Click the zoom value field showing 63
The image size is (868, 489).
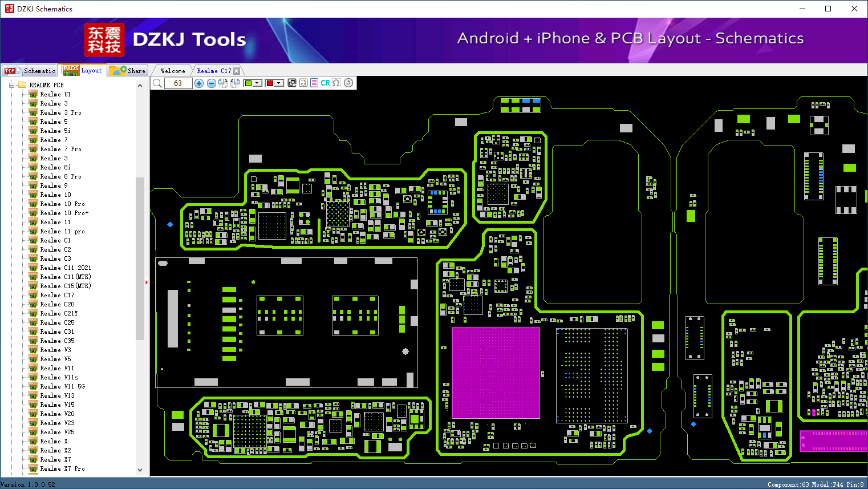tap(178, 83)
